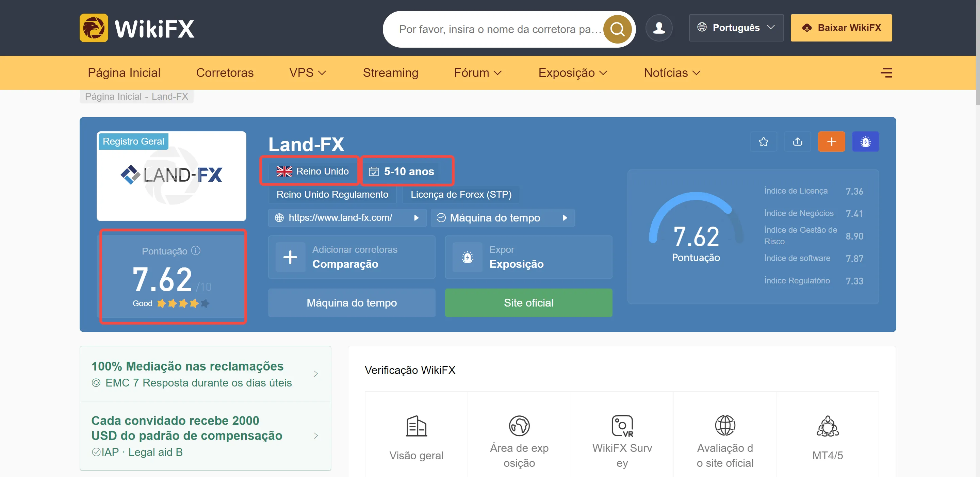Open Área de exposição icon
Image resolution: width=980 pixels, height=477 pixels.
(x=519, y=426)
